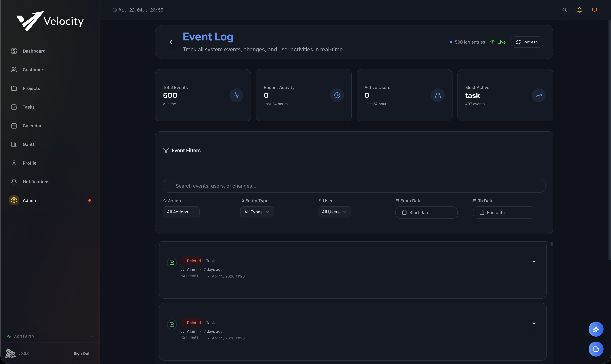The image size is (611, 364).
Task: Open the All Users dropdown
Action: (334, 212)
